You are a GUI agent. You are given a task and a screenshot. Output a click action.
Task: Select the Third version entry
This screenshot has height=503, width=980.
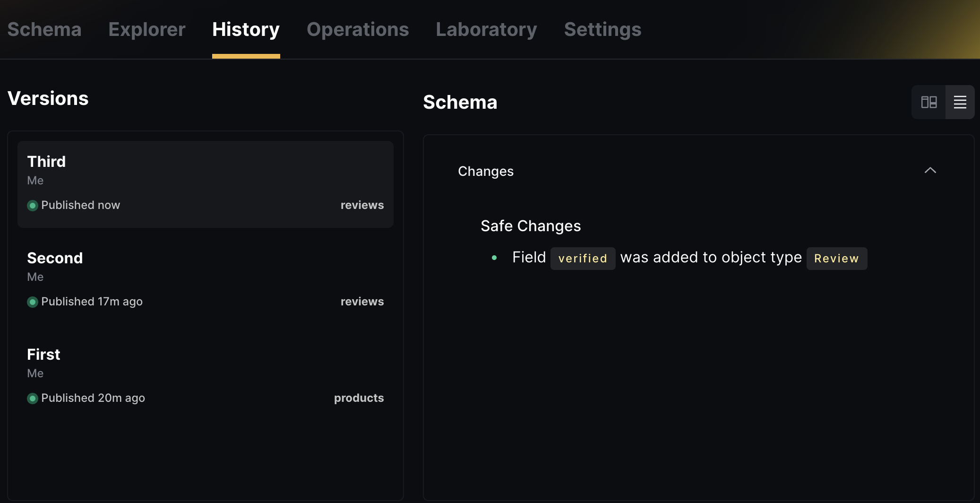click(206, 184)
